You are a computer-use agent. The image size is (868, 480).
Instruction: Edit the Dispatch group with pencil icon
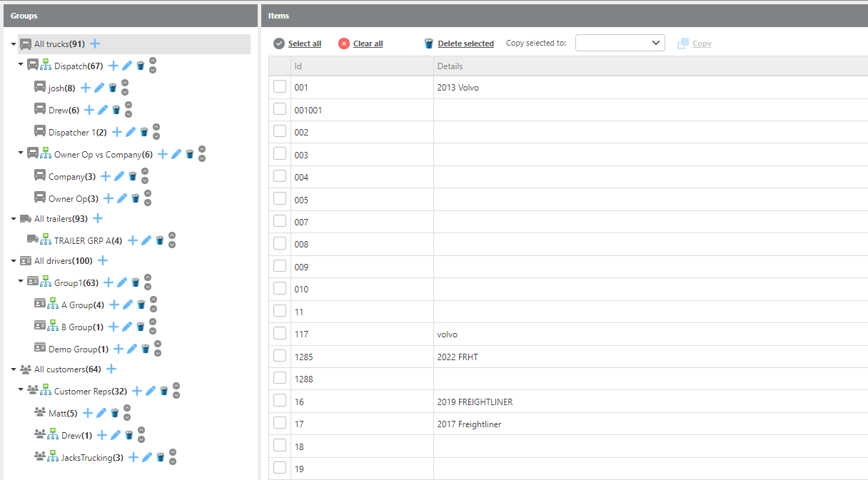pyautogui.click(x=127, y=66)
